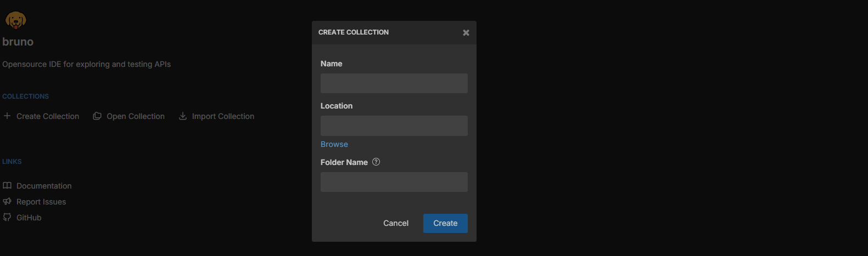
Task: Click the Documentation book icon
Action: tap(7, 186)
